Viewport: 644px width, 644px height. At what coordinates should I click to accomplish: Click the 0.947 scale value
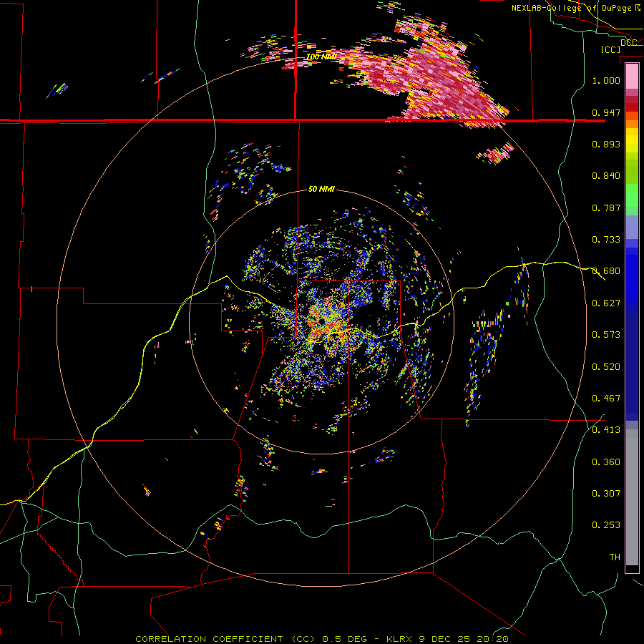pos(606,112)
